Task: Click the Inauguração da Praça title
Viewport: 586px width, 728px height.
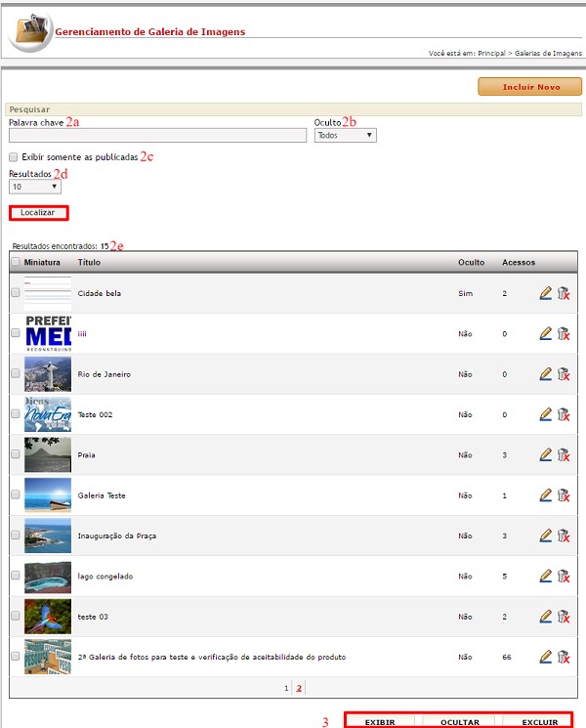Action: [117, 535]
